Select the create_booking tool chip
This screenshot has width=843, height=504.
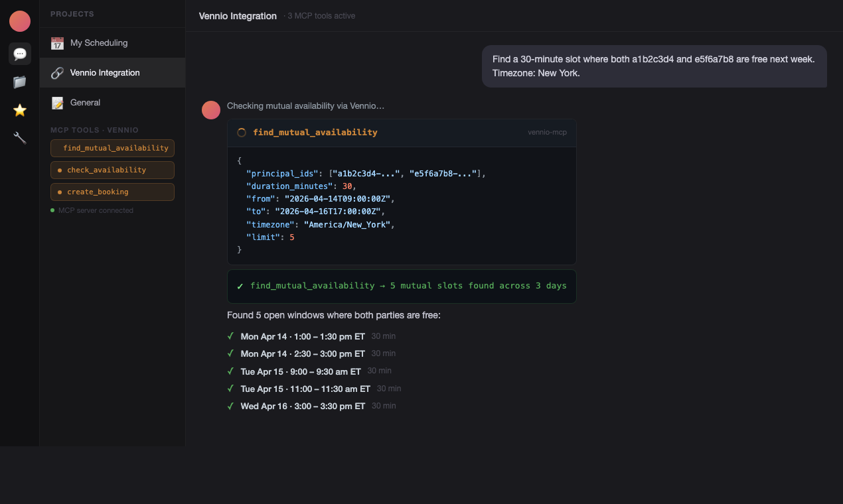[112, 192]
